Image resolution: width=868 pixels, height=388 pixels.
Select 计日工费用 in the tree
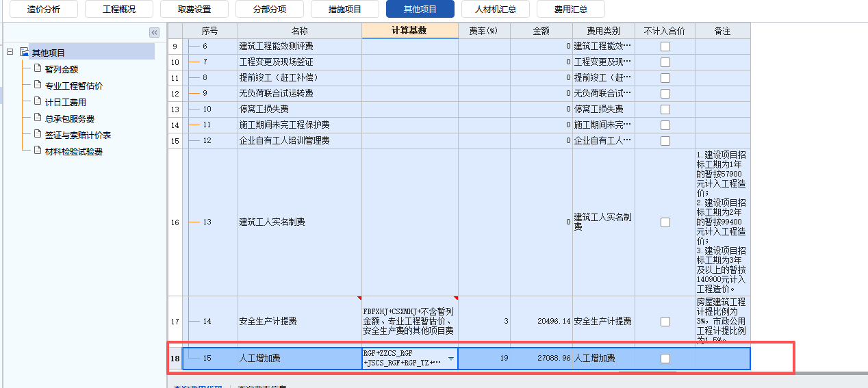(66, 102)
